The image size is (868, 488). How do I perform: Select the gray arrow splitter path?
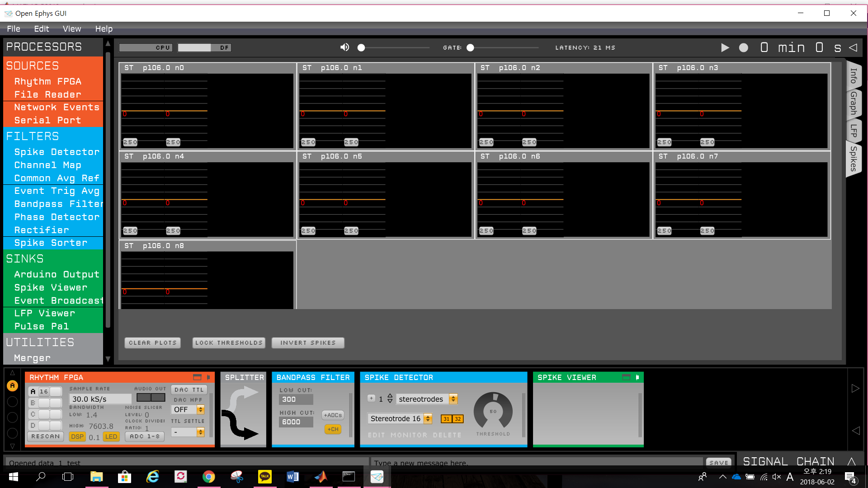[x=244, y=397]
